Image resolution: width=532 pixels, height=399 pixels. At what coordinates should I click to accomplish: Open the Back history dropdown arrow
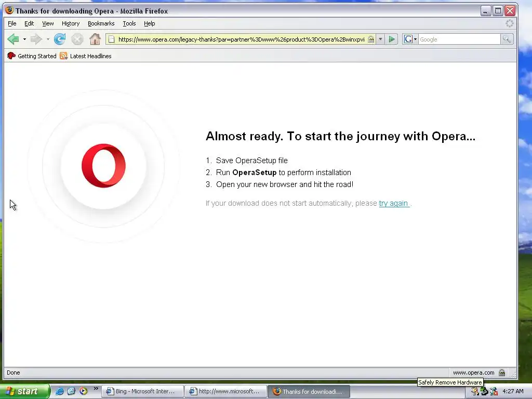click(24, 39)
